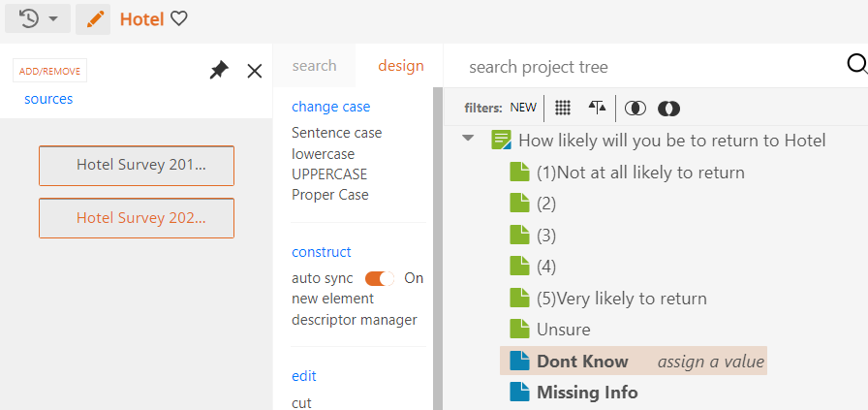Apply the NEW filter

click(523, 108)
